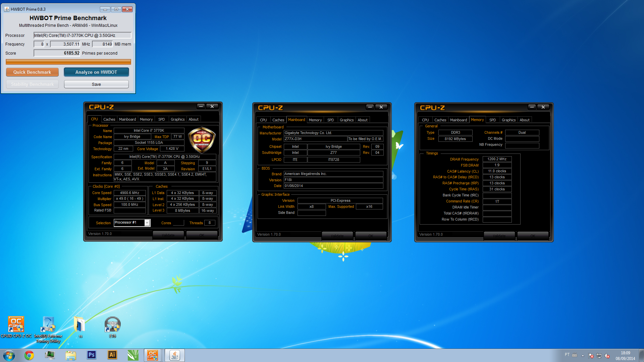Open Graphics tab in left CPU-Z window
This screenshot has width=644, height=362.
pos(177,119)
